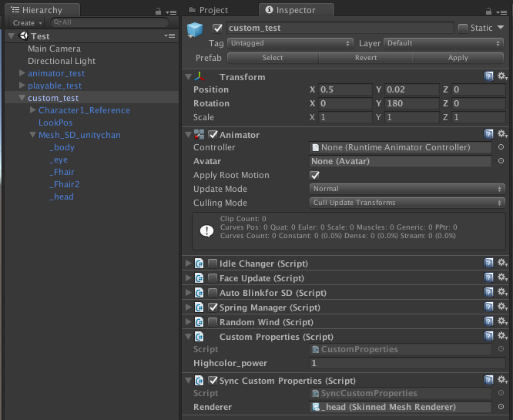Select Main Camera in the Hierarchy

coord(55,49)
